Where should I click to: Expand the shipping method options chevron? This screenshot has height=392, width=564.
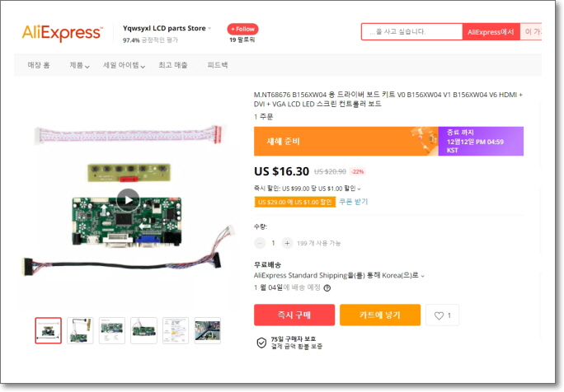coord(423,276)
